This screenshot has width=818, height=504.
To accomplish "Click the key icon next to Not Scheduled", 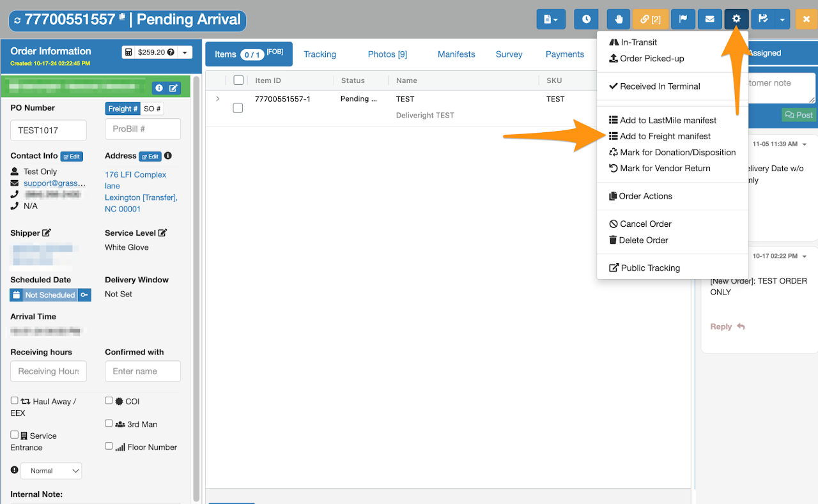I will click(x=84, y=295).
